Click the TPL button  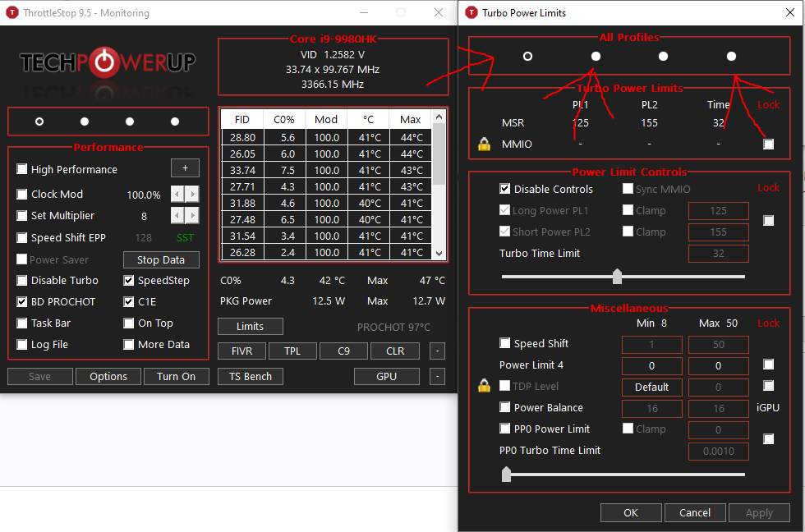(x=292, y=351)
